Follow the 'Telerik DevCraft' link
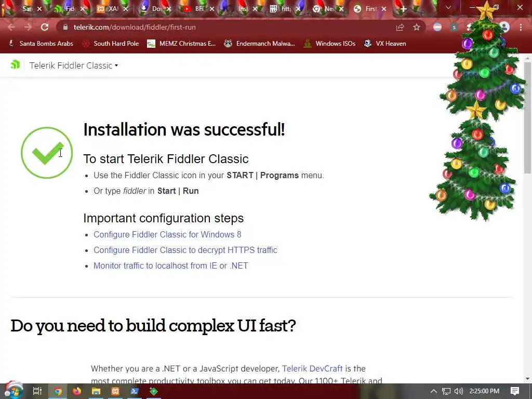The width and height of the screenshot is (532, 399). coord(312,368)
